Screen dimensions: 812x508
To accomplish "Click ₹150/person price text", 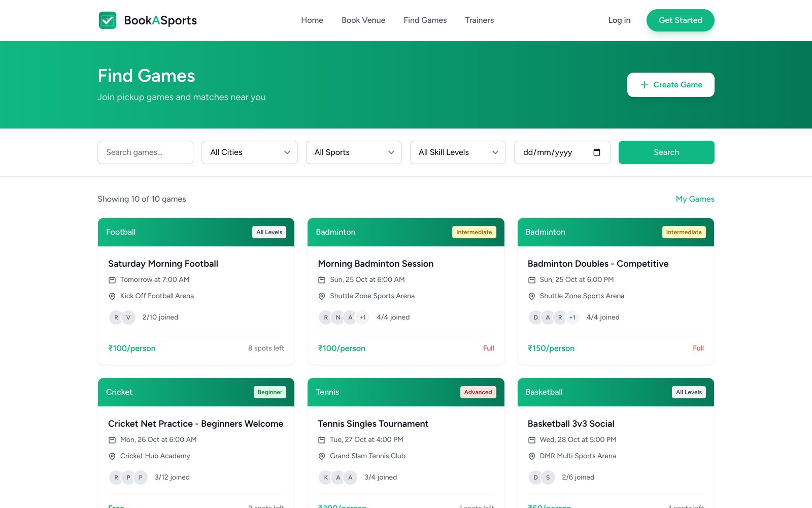I will click(551, 348).
